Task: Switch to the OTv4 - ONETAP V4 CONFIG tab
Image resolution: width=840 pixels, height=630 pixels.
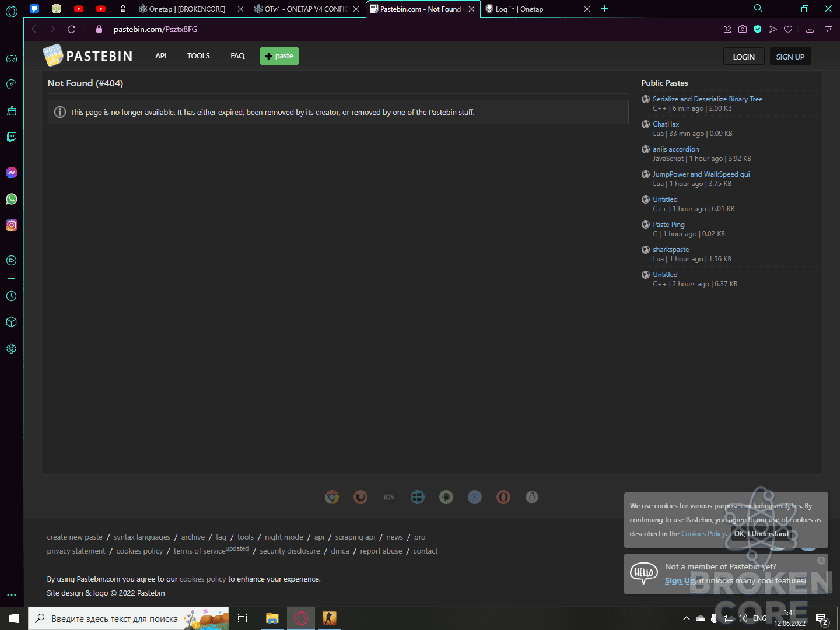Action: click(307, 9)
